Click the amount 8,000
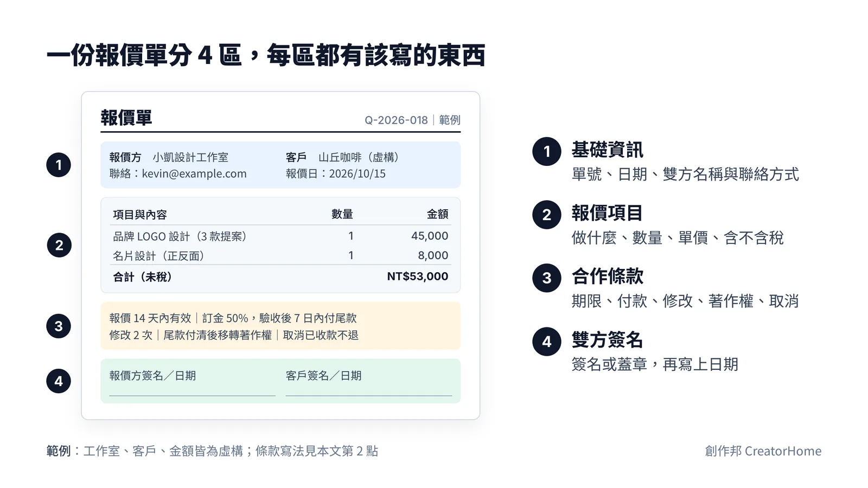This screenshot has height=488, width=868. tap(433, 255)
